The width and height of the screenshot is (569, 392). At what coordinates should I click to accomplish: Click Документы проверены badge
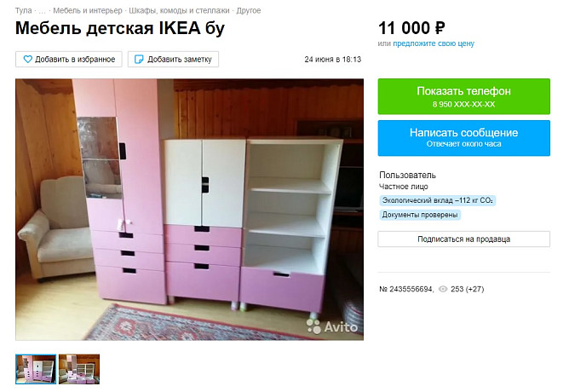pyautogui.click(x=420, y=215)
